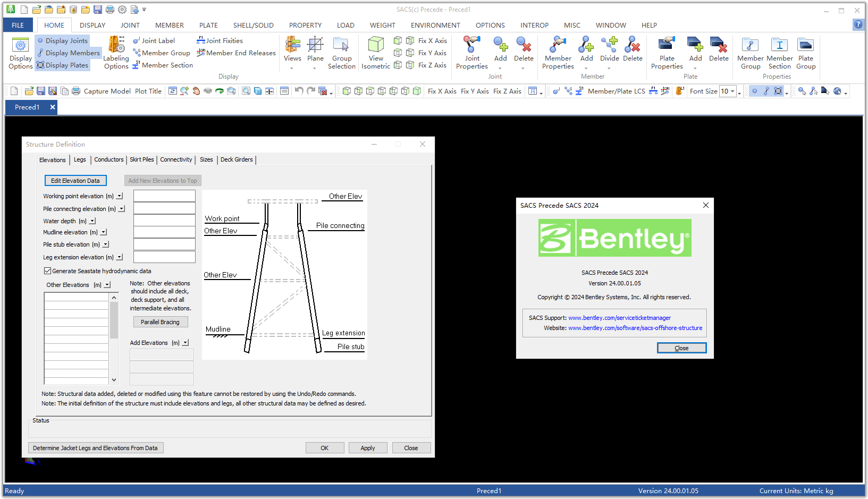Open Leg extension elevation unit dropdown
Image resolution: width=868 pixels, height=499 pixels.
click(120, 257)
